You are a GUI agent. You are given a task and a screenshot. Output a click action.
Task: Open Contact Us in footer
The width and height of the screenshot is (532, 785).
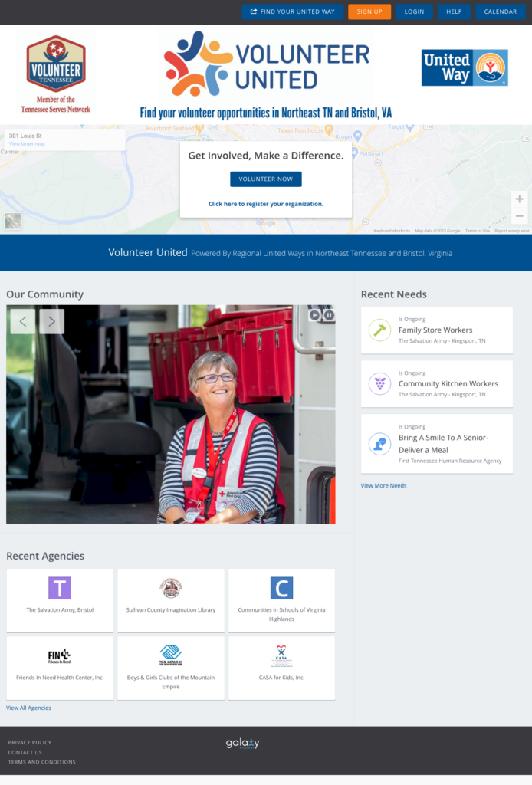pyautogui.click(x=25, y=753)
